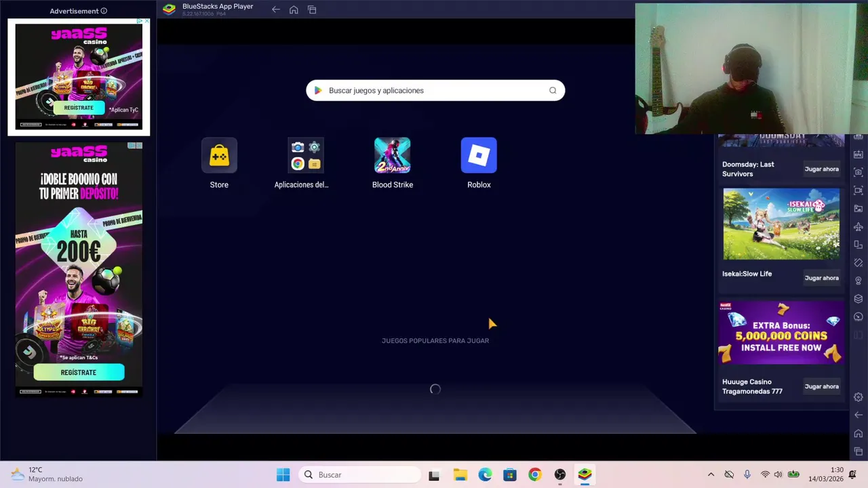Viewport: 868px width, 488px height.
Task: Open the Windows Start menu
Action: (x=283, y=474)
